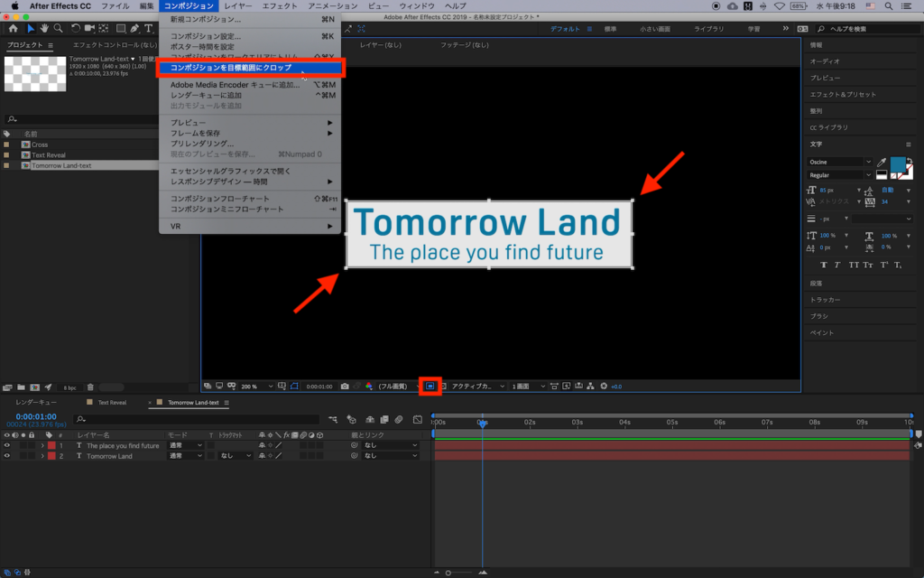The height and width of the screenshot is (578, 924).
Task: Click the graph editor icon in timeline
Action: click(x=417, y=419)
